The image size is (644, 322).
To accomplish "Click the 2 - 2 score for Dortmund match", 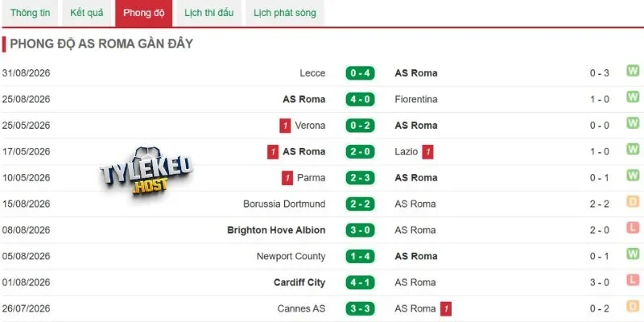I will click(x=360, y=204).
